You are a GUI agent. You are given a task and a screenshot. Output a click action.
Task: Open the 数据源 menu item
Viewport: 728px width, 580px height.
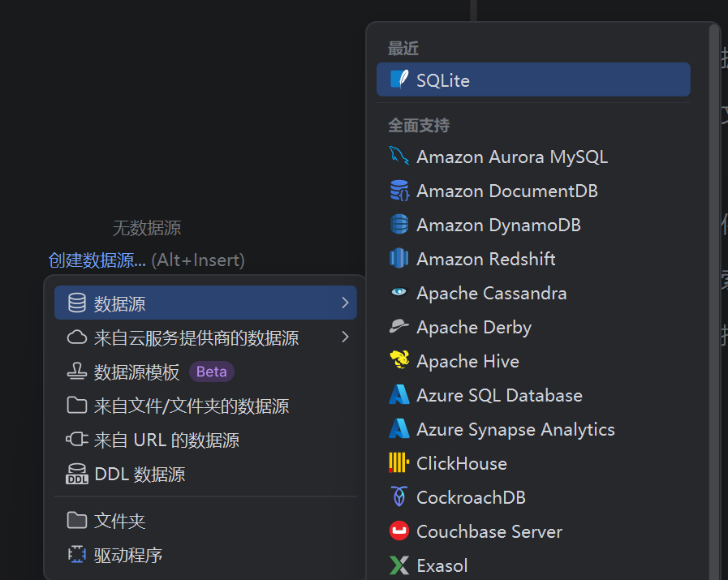click(x=205, y=303)
